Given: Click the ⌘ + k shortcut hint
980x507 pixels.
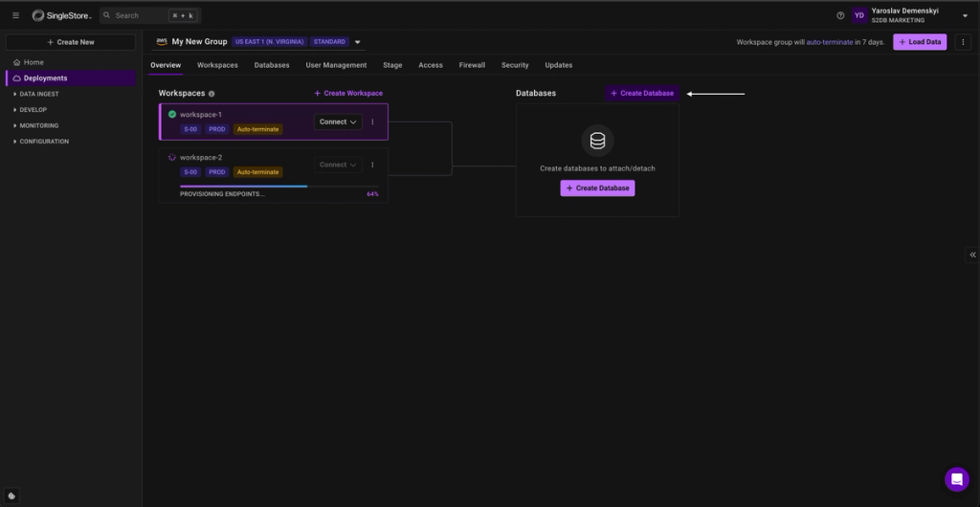Looking at the screenshot, I should 183,15.
